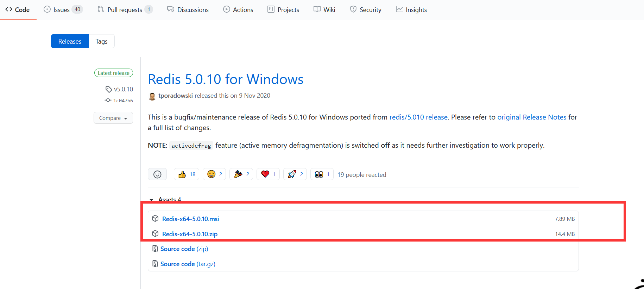Click the activedefrag code label
The image size is (644, 289).
click(191, 146)
